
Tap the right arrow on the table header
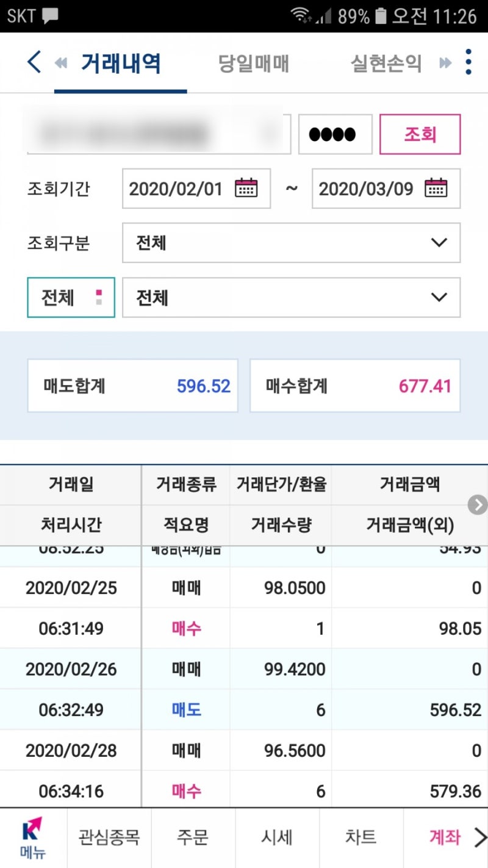(476, 505)
